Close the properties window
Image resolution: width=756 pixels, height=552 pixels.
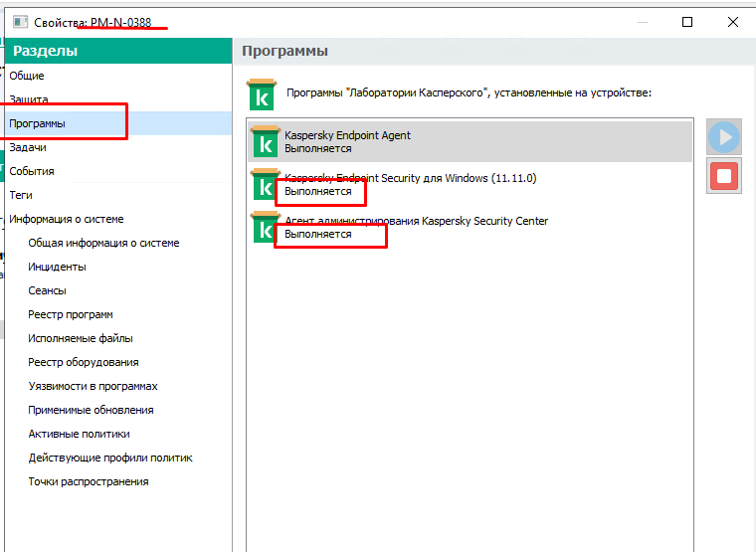click(733, 22)
